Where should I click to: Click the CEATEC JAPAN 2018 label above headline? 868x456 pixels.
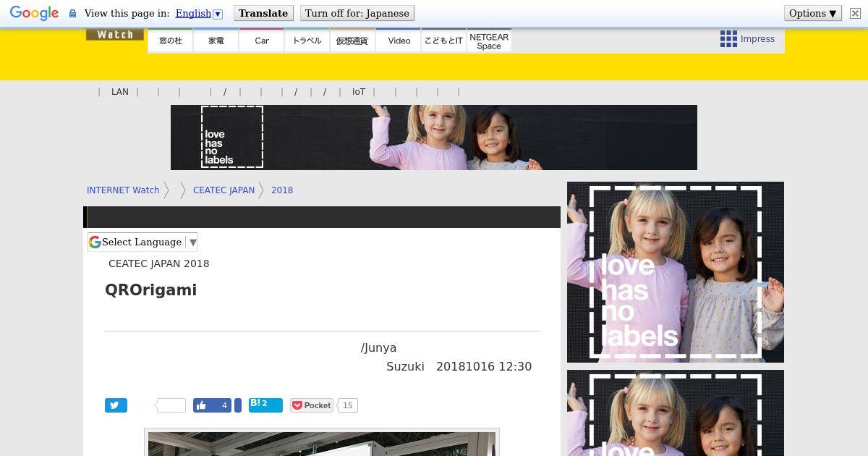pos(159,263)
